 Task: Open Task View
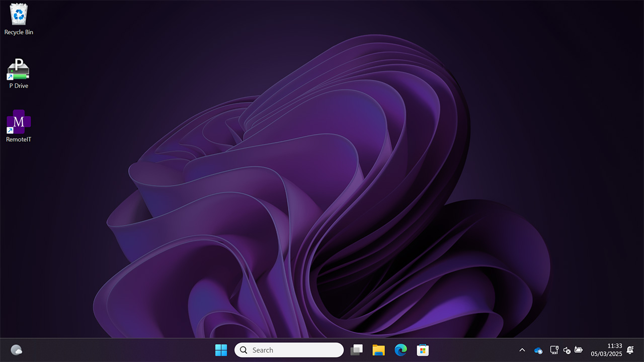tap(357, 349)
